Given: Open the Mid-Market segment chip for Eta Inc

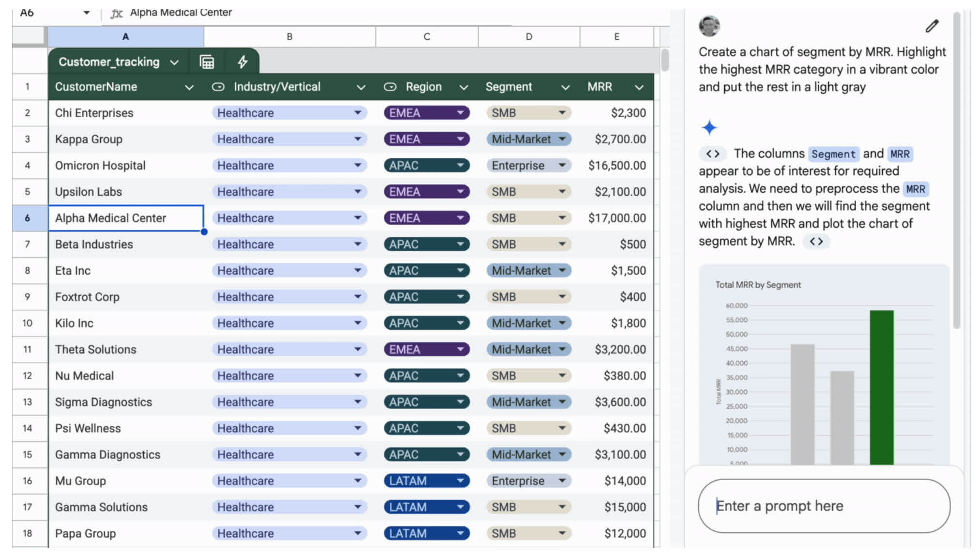Looking at the screenshot, I should click(x=529, y=271).
